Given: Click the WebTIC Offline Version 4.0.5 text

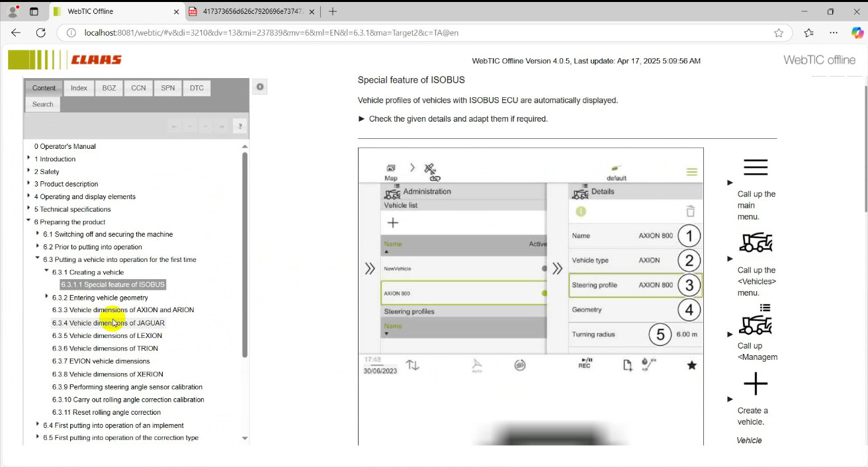Looking at the screenshot, I should (x=586, y=61).
